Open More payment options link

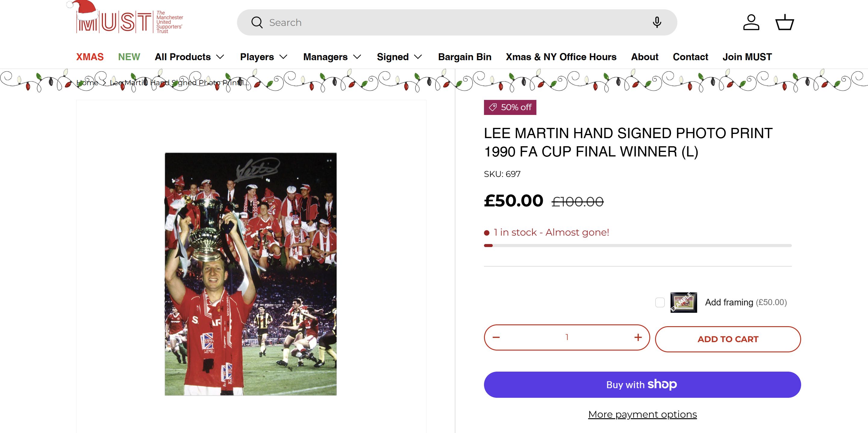click(642, 414)
